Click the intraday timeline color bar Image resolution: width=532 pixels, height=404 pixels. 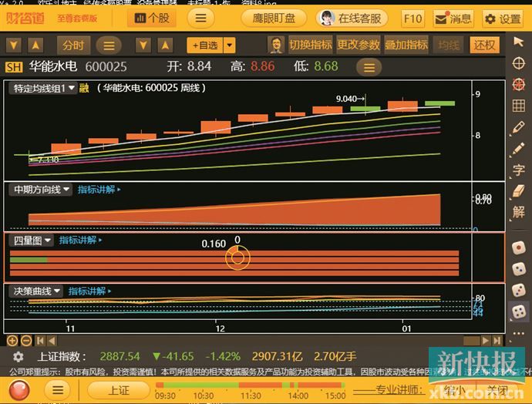[x=251, y=385]
